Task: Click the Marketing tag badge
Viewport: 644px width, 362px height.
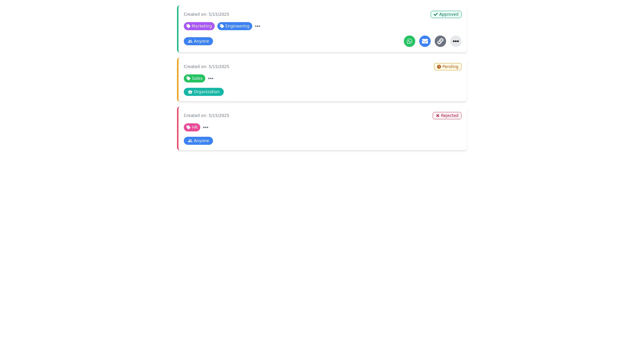Action: point(199,26)
